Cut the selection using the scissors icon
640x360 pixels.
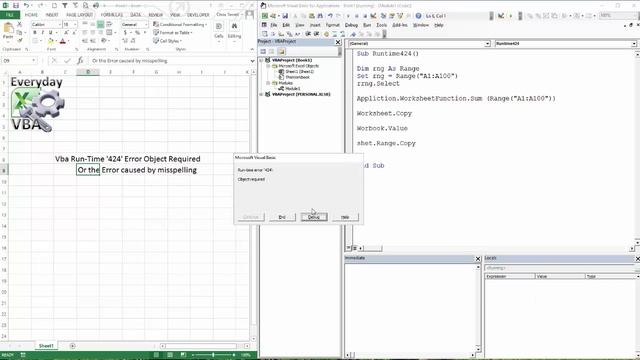pos(19,24)
